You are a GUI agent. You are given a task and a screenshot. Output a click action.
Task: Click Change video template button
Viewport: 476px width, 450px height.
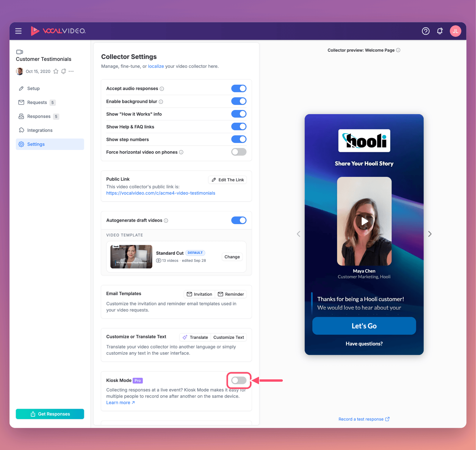click(x=232, y=257)
